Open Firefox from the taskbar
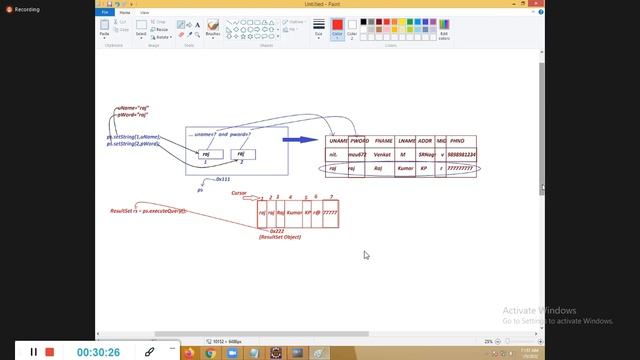 (189, 353)
